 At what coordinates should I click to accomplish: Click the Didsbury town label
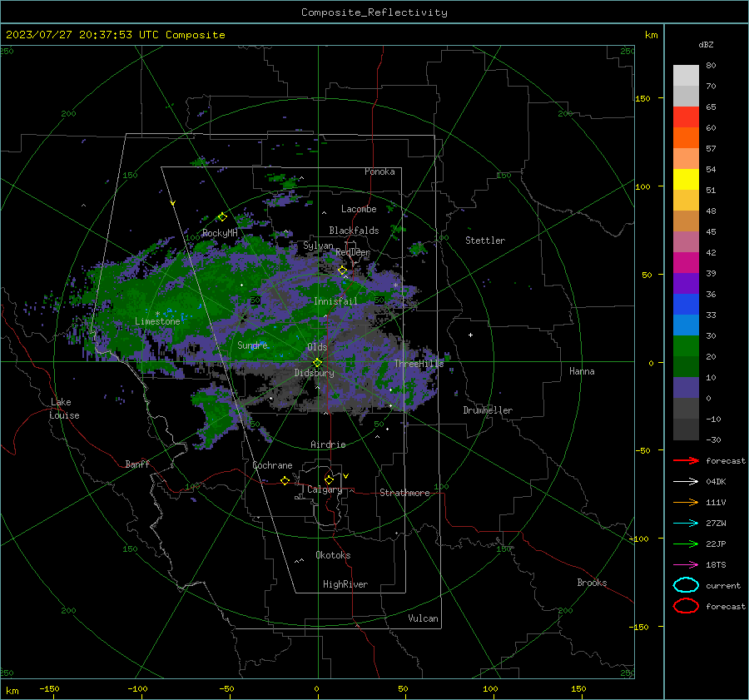click(314, 373)
